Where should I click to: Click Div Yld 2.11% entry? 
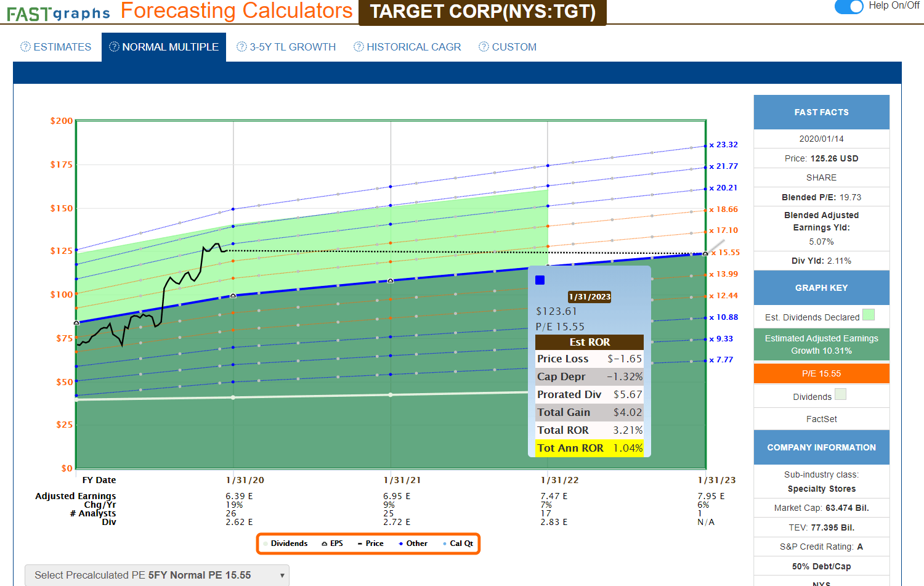pyautogui.click(x=822, y=261)
